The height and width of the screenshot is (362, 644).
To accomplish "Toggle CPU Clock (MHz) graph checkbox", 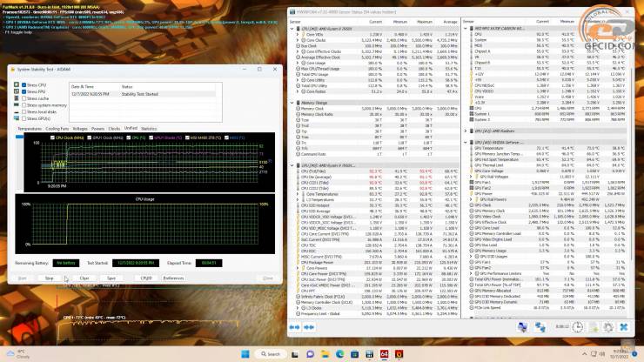I will pos(52,137).
